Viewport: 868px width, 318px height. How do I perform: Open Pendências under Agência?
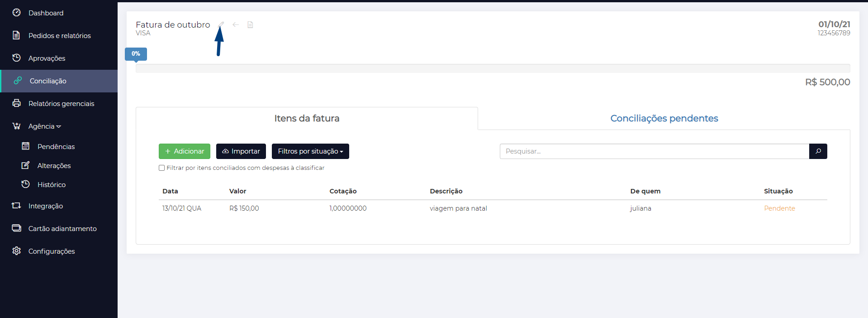[56, 147]
